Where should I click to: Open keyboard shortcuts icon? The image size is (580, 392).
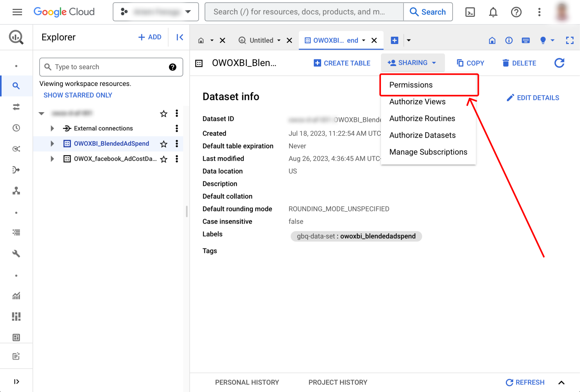(526, 41)
